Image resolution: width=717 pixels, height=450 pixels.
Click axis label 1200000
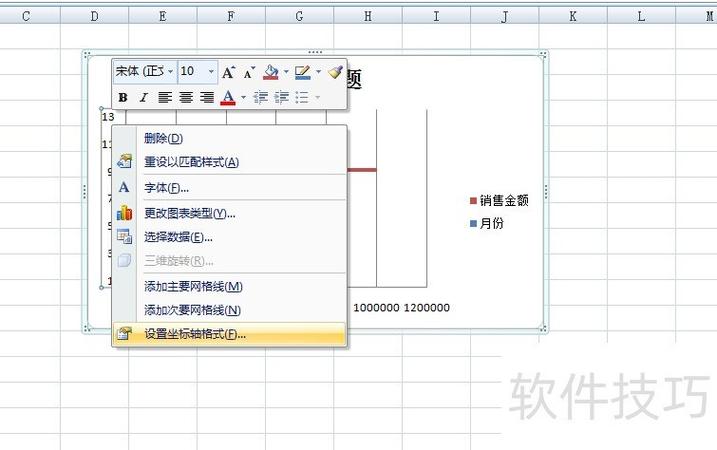coord(427,308)
